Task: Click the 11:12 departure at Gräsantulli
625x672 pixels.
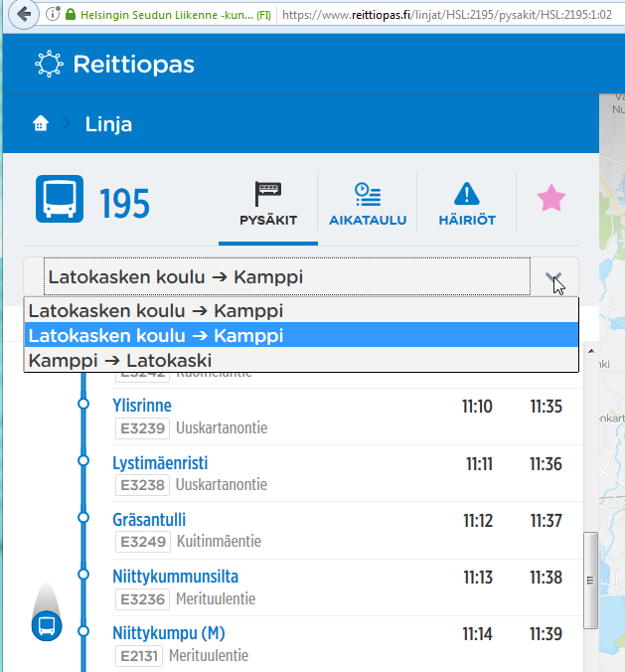Action: (478, 521)
